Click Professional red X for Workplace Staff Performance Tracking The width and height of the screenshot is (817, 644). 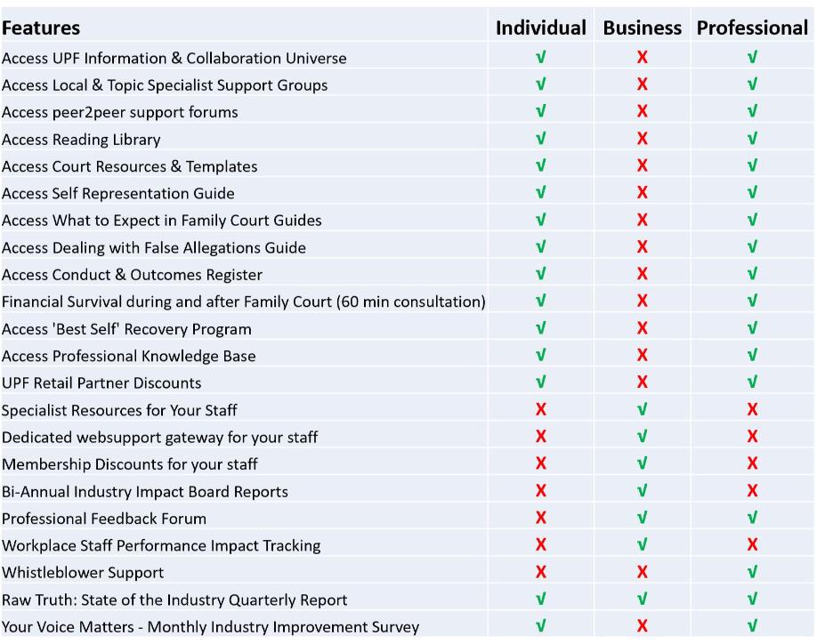pyautogui.click(x=752, y=545)
